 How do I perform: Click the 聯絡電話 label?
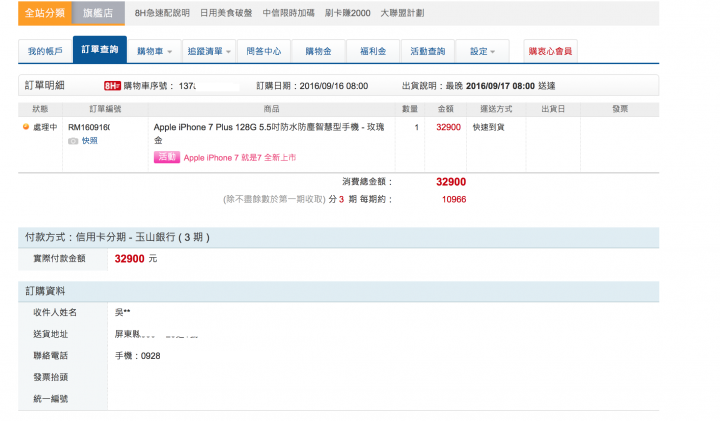51,356
